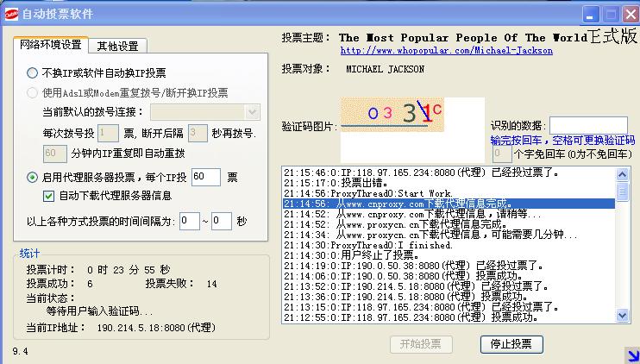Select log row 21:13:52 190.214.5.18 已经投过票了
The width and height of the screenshot is (640, 364).
pyautogui.click(x=449, y=286)
